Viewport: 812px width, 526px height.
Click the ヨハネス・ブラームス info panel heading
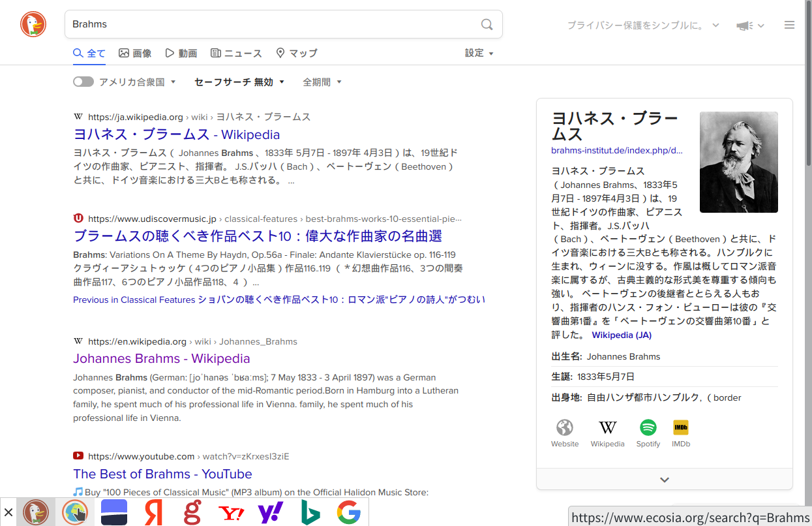tap(615, 127)
